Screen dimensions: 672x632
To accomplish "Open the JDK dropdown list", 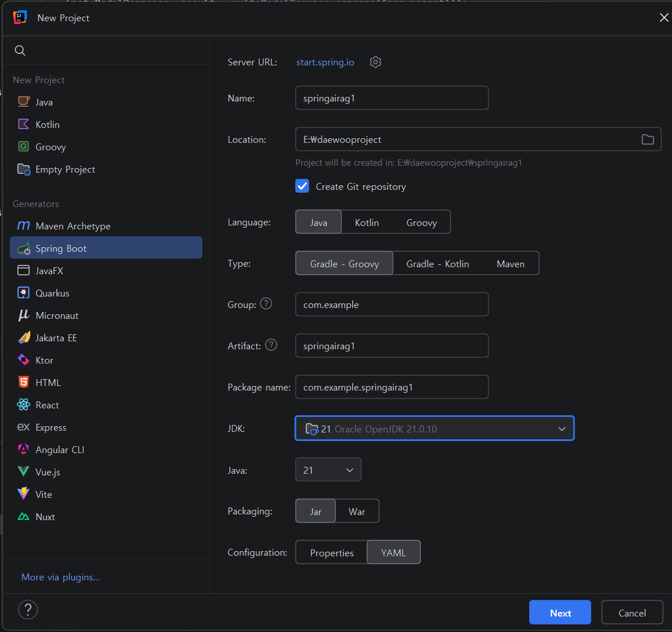I will (x=435, y=428).
